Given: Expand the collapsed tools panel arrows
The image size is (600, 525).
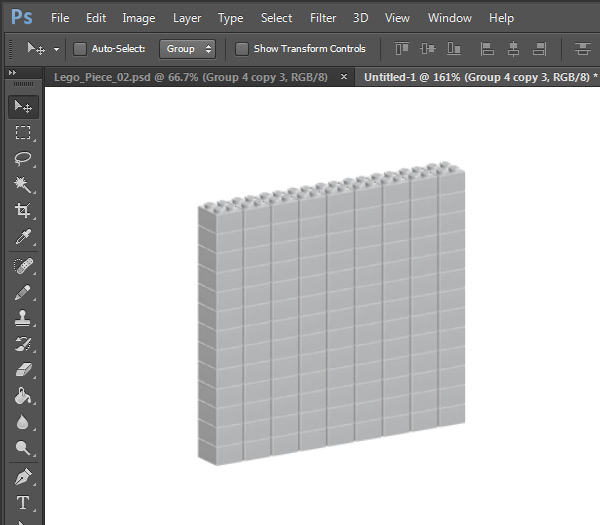Looking at the screenshot, I should 12,72.
